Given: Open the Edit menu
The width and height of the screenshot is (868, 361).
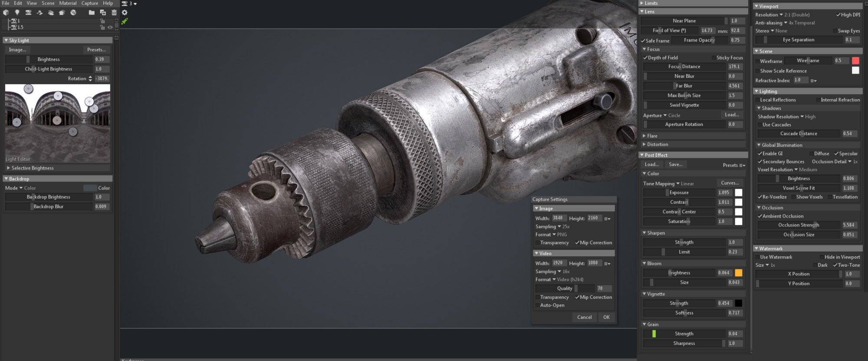Looking at the screenshot, I should click(x=18, y=3).
